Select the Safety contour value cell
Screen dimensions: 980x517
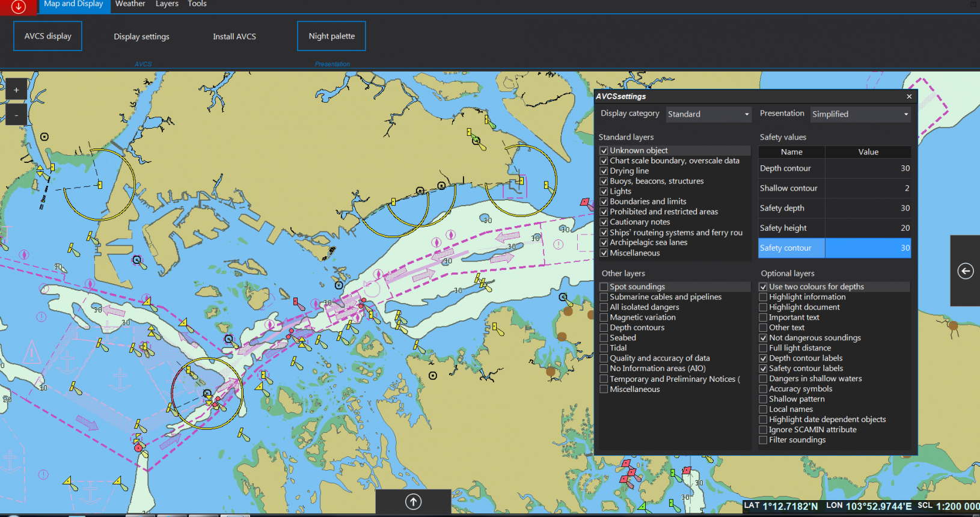[868, 248]
